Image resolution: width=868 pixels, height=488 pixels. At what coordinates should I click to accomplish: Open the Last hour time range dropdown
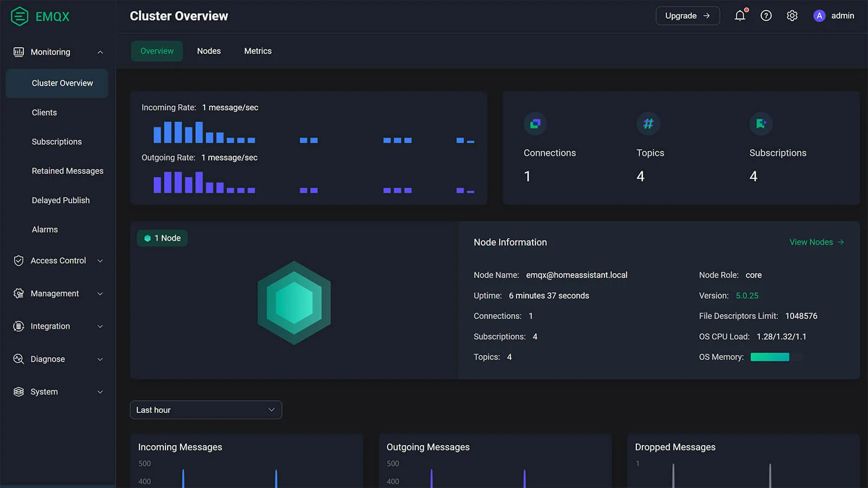click(x=206, y=410)
